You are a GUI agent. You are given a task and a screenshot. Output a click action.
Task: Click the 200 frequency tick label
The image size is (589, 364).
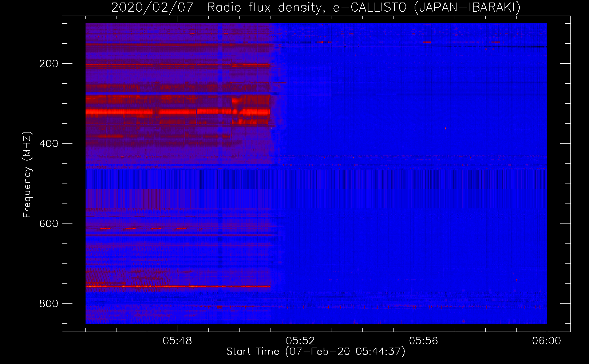tap(49, 64)
